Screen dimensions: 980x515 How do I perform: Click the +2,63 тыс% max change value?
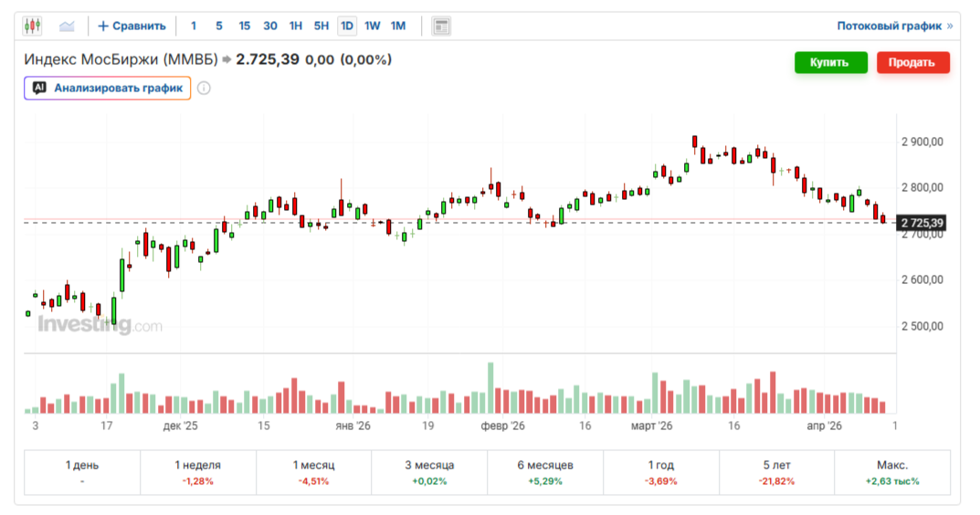coord(892,481)
